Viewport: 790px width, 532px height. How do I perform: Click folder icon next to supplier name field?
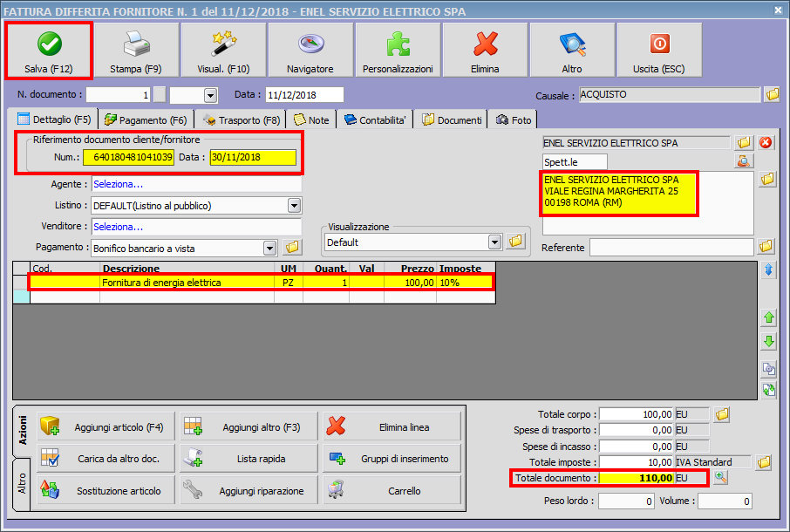tap(744, 143)
